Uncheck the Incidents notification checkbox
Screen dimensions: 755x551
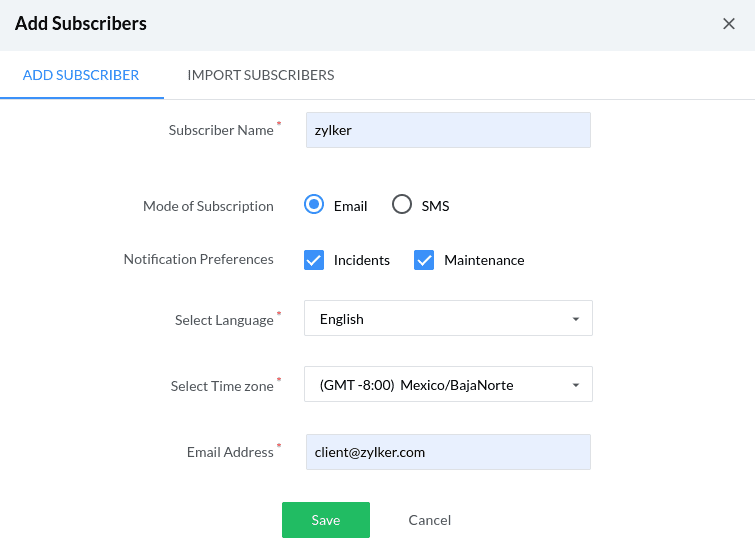pyautogui.click(x=314, y=260)
